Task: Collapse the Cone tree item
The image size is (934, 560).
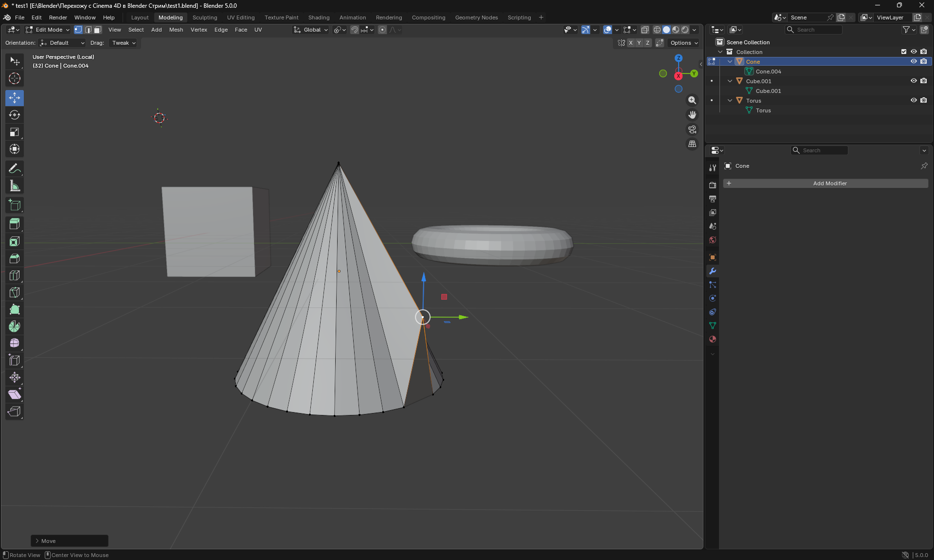Action: click(x=730, y=62)
